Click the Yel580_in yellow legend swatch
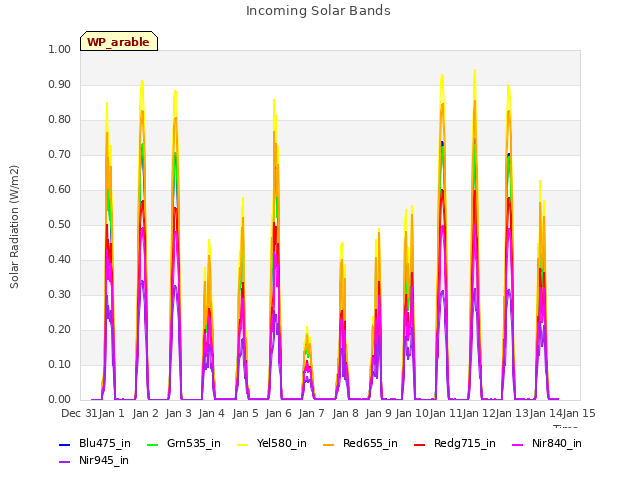 242,444
